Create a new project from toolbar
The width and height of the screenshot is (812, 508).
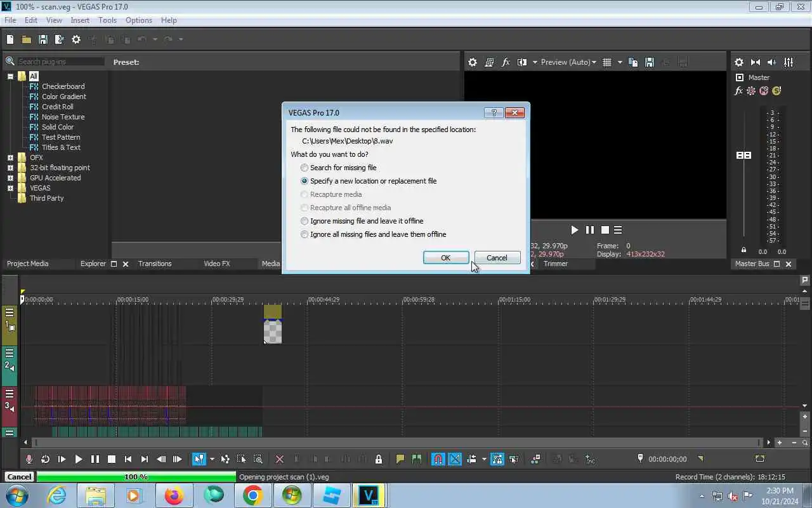pyautogui.click(x=10, y=39)
